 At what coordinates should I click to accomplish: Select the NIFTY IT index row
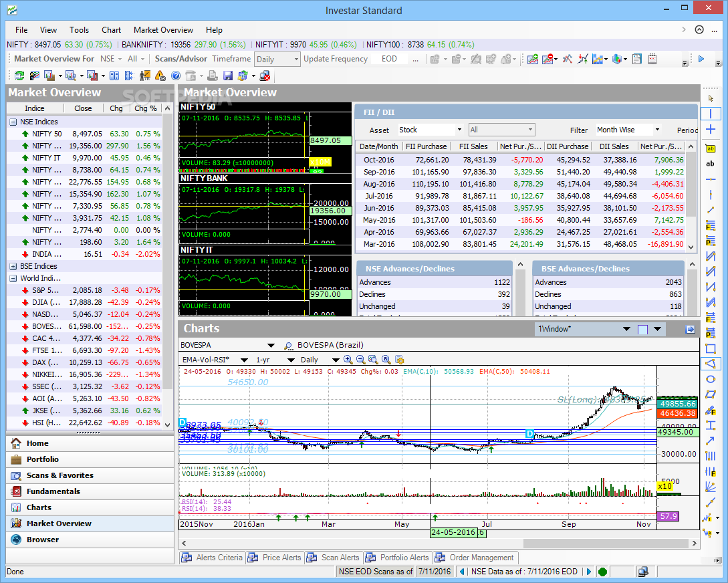pos(84,158)
